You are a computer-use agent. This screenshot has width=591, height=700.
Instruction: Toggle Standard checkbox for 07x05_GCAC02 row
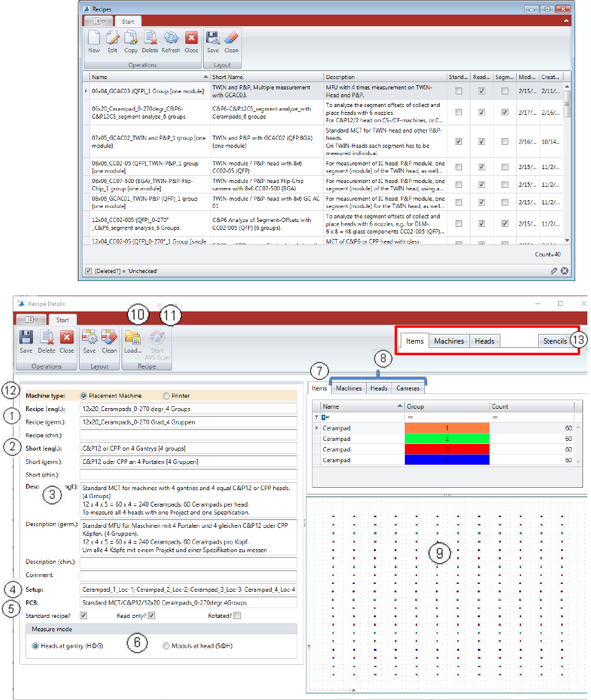[458, 142]
